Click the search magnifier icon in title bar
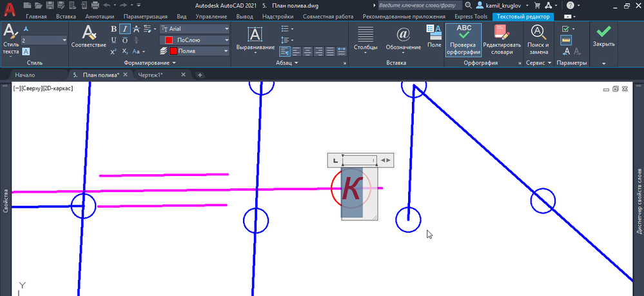The width and height of the screenshot is (644, 296). pyautogui.click(x=468, y=5)
